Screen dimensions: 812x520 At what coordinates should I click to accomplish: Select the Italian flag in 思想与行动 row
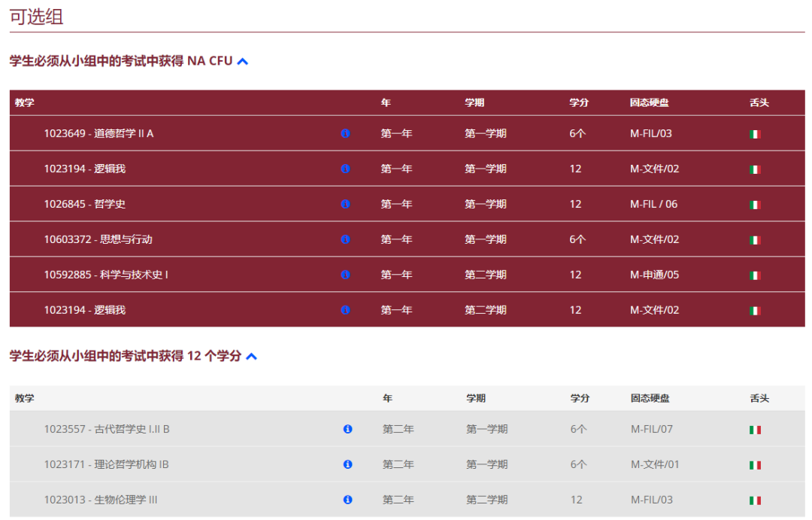click(x=755, y=240)
